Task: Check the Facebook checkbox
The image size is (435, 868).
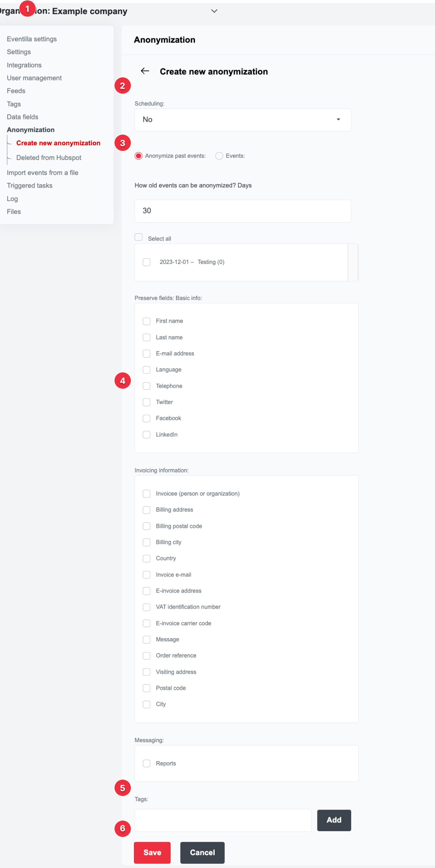Action: pos(147,418)
